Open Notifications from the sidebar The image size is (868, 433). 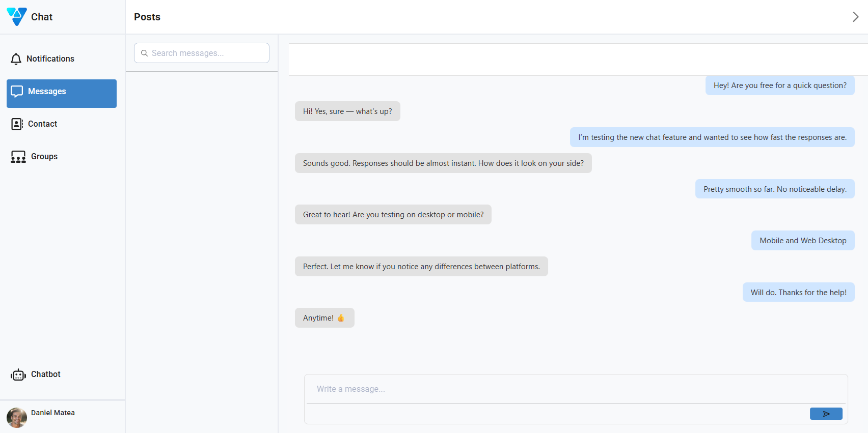pyautogui.click(x=50, y=59)
